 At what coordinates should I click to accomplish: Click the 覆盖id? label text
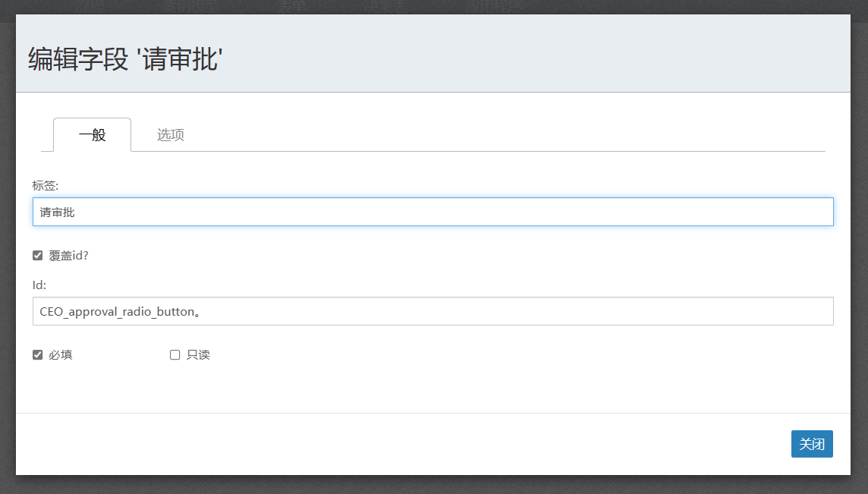69,256
